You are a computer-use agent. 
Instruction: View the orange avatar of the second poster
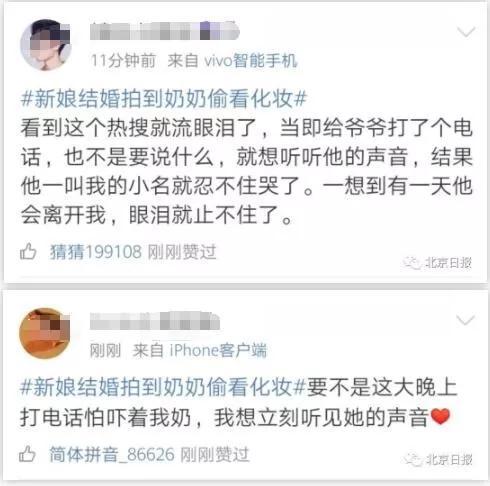click(x=45, y=333)
